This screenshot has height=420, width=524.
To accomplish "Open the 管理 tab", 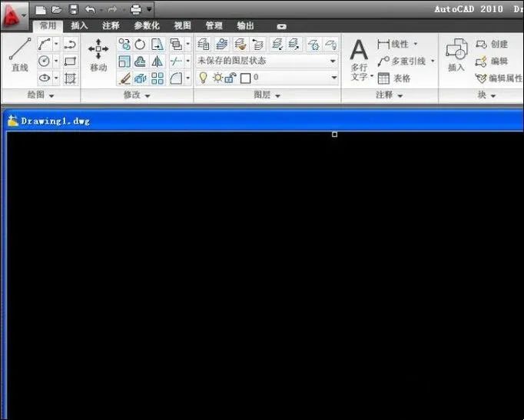I will tap(214, 25).
